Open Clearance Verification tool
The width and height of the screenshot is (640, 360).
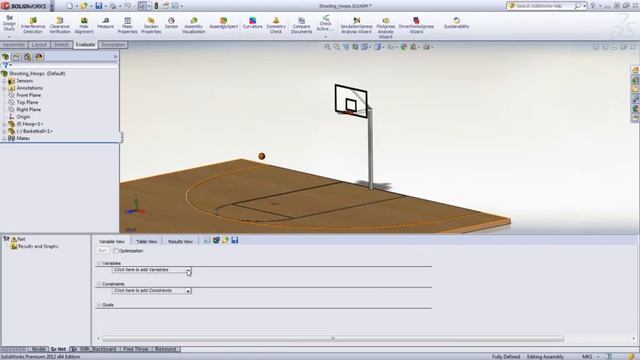60,26
